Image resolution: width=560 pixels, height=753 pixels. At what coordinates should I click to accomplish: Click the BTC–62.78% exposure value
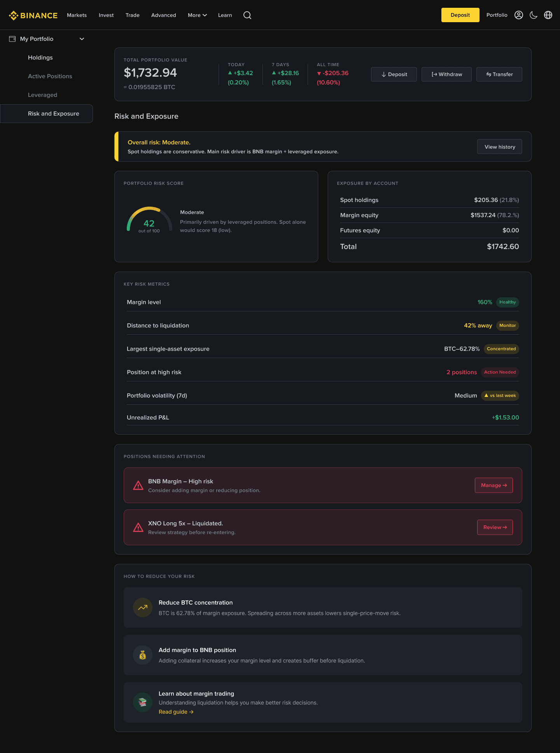point(462,349)
